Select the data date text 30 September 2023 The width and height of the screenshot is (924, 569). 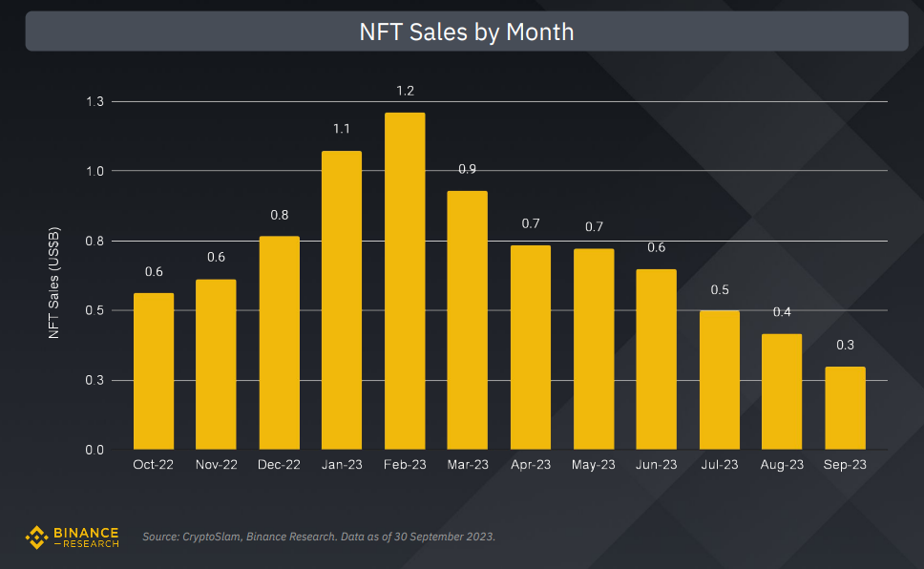pyautogui.click(x=439, y=537)
